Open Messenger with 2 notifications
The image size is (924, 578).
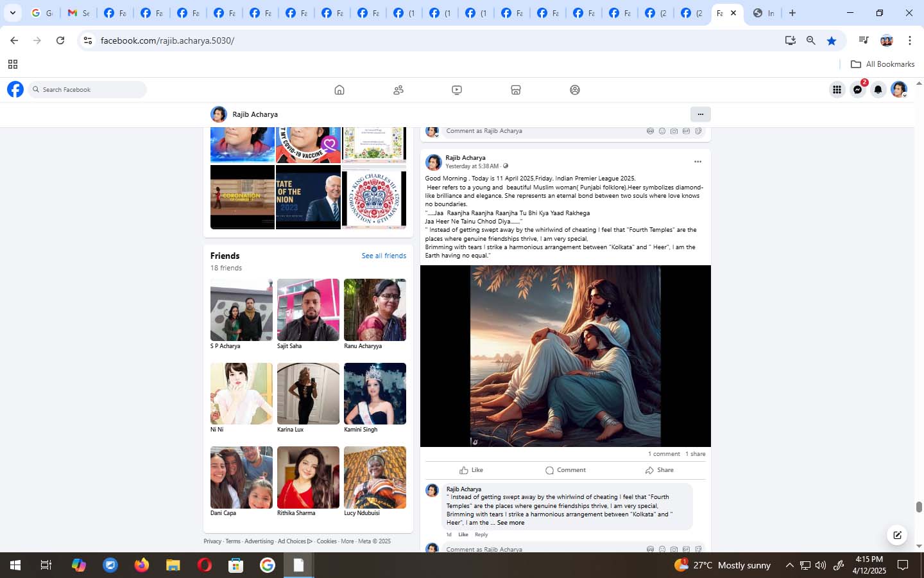coord(858,90)
